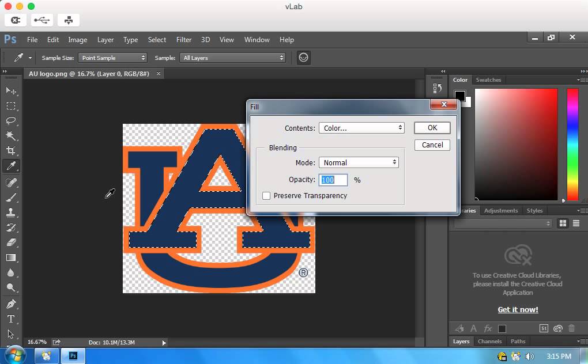Open the blending Mode dropdown set to Normal
The image size is (588, 364).
(359, 162)
